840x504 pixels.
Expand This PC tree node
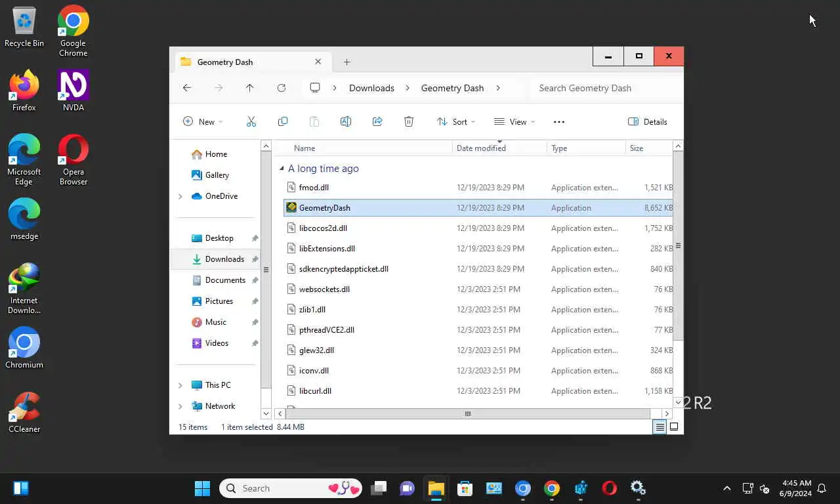click(180, 385)
